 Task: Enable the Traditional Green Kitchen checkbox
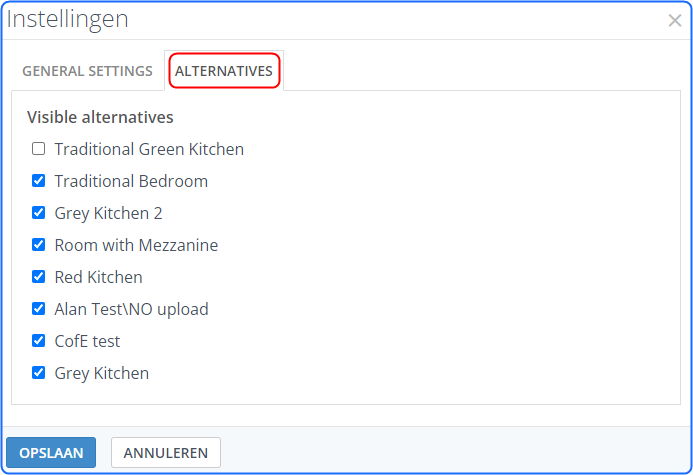(39, 149)
